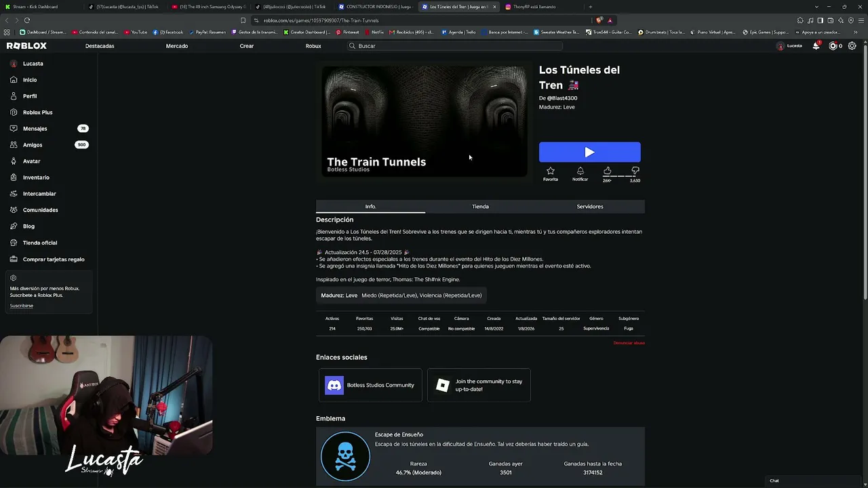Switch to the Info. tab
Screen dimensions: 868x488
pyautogui.click(x=370, y=207)
